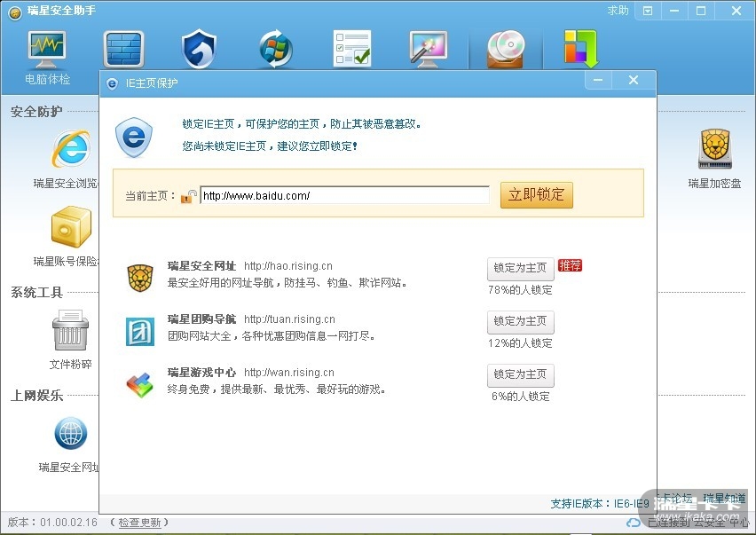Click the 6%的人锁定 statistic text
Viewport: 756px width, 535px height.
521,397
